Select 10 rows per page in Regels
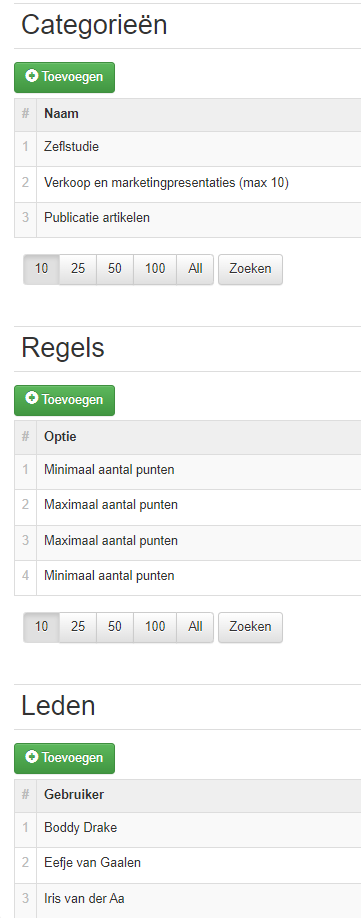 coord(42,628)
